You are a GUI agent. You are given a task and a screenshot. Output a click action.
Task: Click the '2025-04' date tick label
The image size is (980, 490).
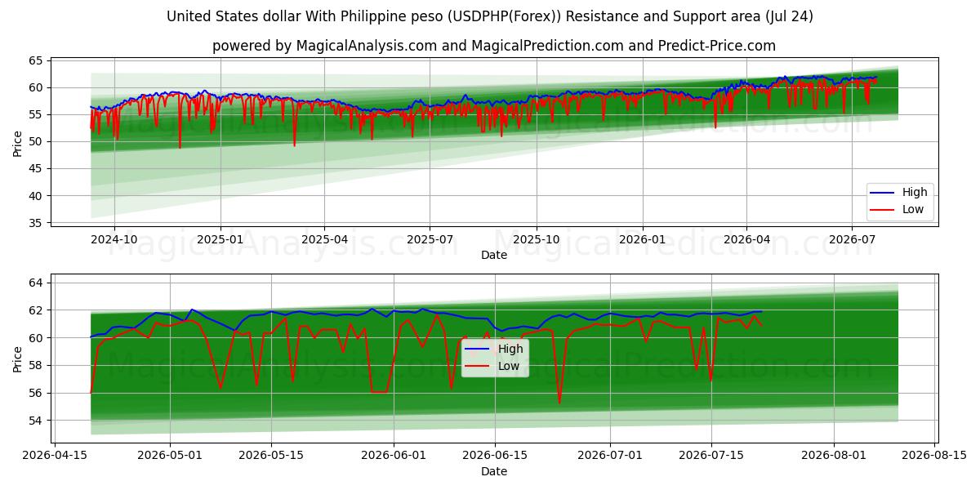coord(324,238)
